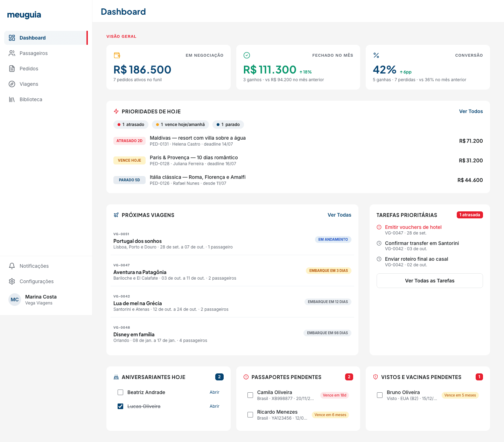Click the Viagens compass icon

point(12,84)
